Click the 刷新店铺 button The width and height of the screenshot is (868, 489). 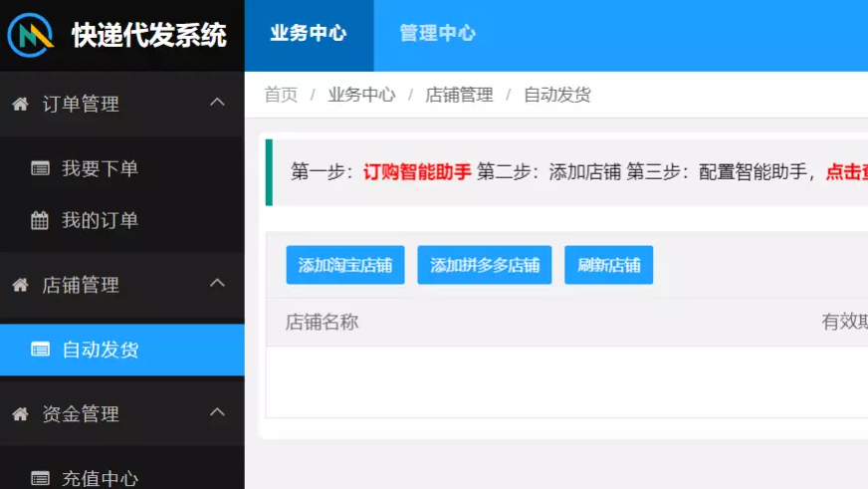[608, 265]
